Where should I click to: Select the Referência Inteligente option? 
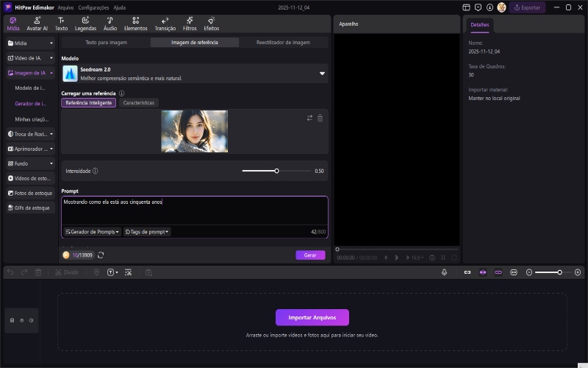pyautogui.click(x=88, y=103)
